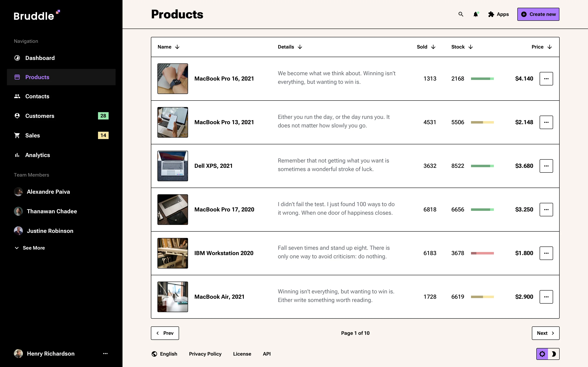Viewport: 588px width, 367px height.
Task: Click the thumbnail of Dell XPS, 2021
Action: (x=172, y=166)
